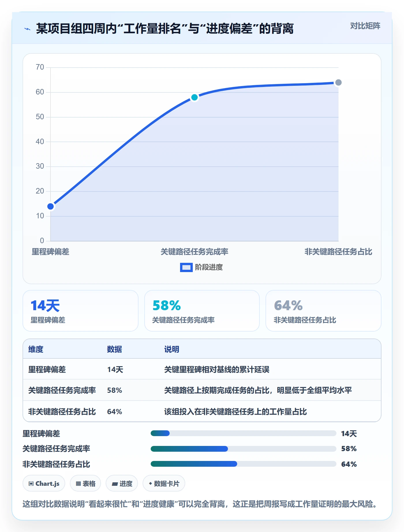Select the 非关键路径任务占比 cell in the table
Image resolution: width=404 pixels, height=532 pixels.
[x=62, y=412]
